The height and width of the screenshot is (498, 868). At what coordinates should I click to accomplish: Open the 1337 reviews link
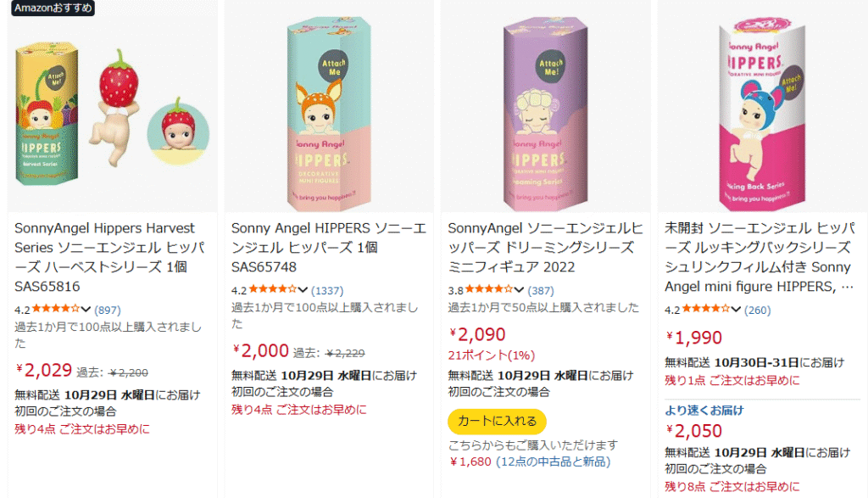click(327, 290)
